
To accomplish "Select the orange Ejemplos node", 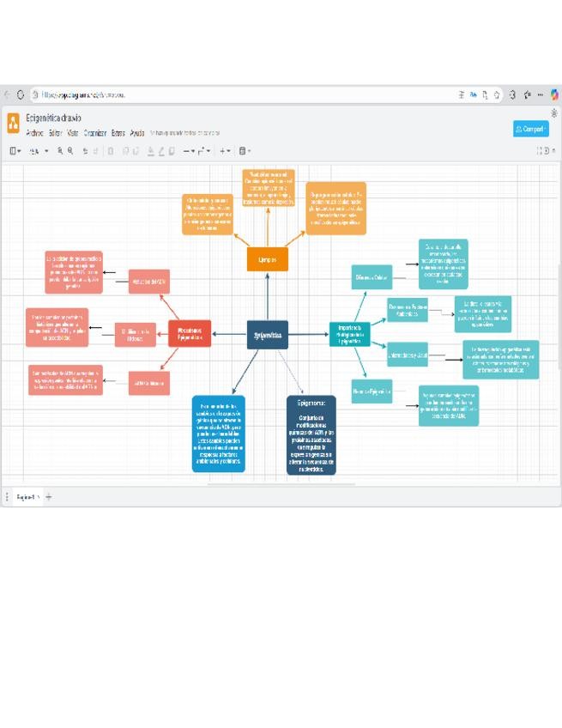I will click(268, 259).
